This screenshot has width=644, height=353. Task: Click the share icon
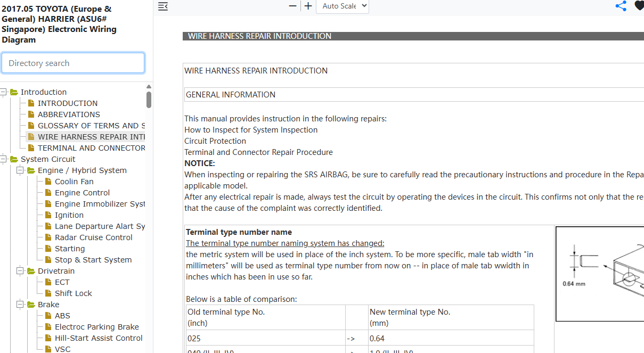[621, 6]
